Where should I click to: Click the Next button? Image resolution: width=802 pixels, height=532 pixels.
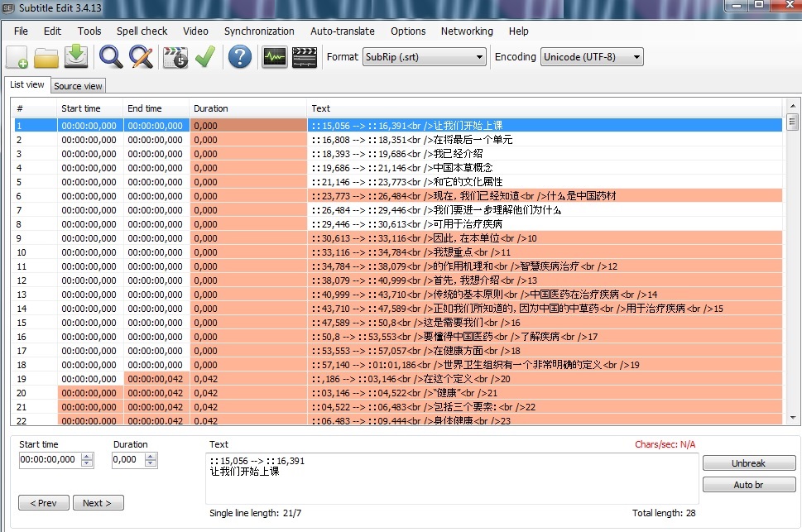(98, 503)
